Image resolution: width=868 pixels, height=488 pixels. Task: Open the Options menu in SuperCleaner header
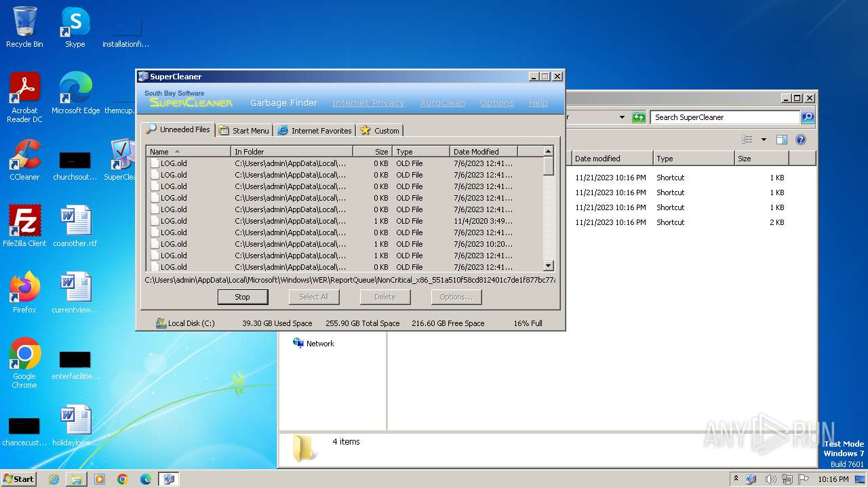click(496, 103)
